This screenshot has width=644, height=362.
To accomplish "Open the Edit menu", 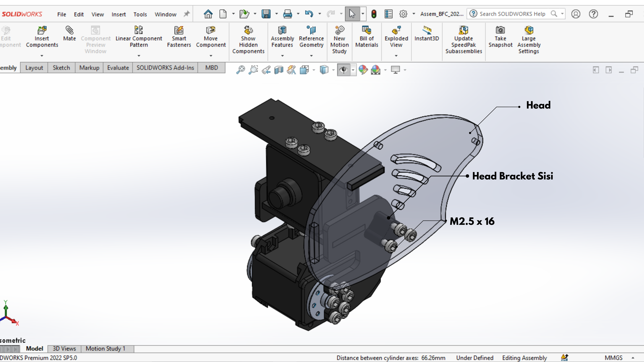I will click(79, 14).
